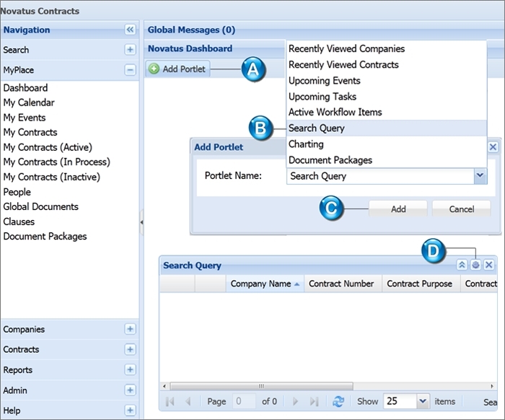Choose Upcoming Events portlet option
This screenshot has width=505, height=420.
(x=387, y=81)
